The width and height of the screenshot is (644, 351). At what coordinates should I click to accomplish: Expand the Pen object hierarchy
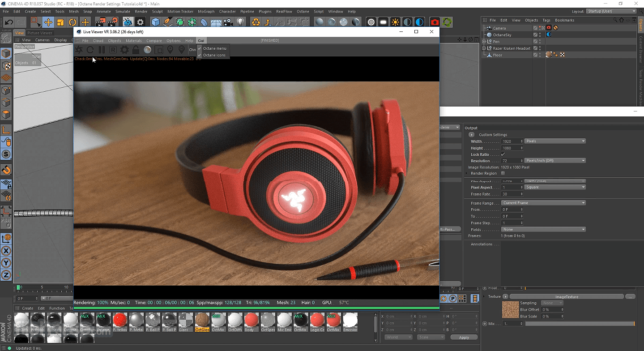coord(484,42)
